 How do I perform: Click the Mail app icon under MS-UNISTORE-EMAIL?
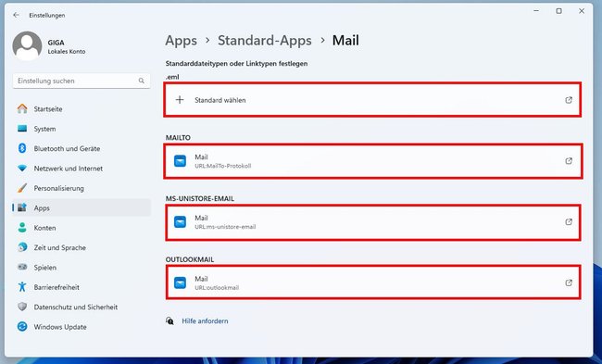(x=180, y=222)
